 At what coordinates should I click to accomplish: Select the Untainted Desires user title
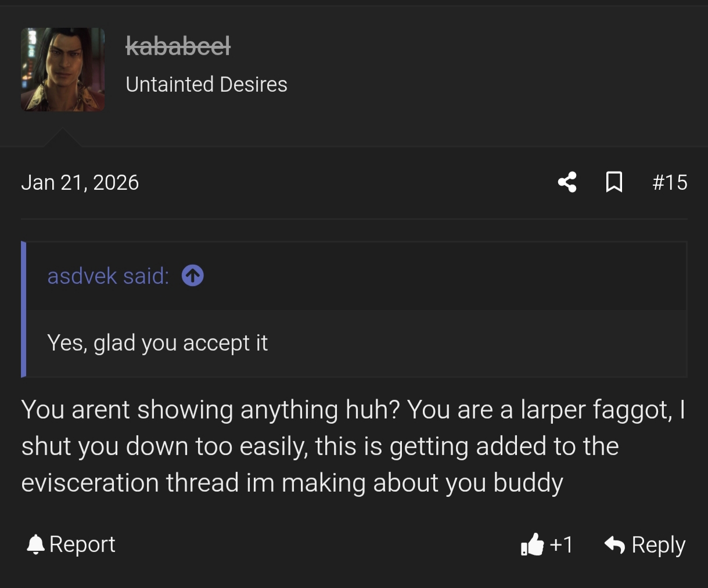coord(207,84)
